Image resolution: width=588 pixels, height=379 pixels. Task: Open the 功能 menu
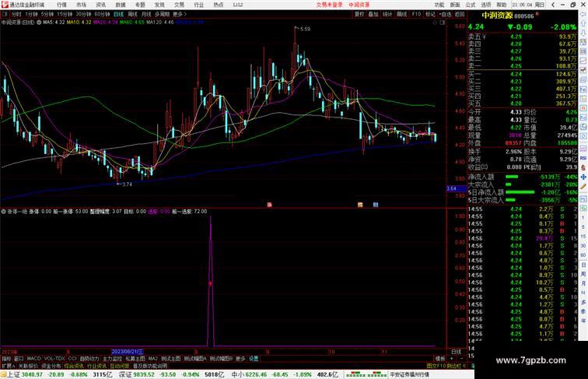click(439, 5)
